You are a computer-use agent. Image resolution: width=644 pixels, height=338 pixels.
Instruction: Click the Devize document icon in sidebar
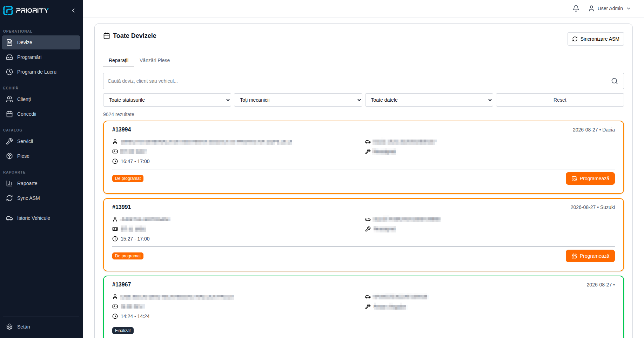10,42
